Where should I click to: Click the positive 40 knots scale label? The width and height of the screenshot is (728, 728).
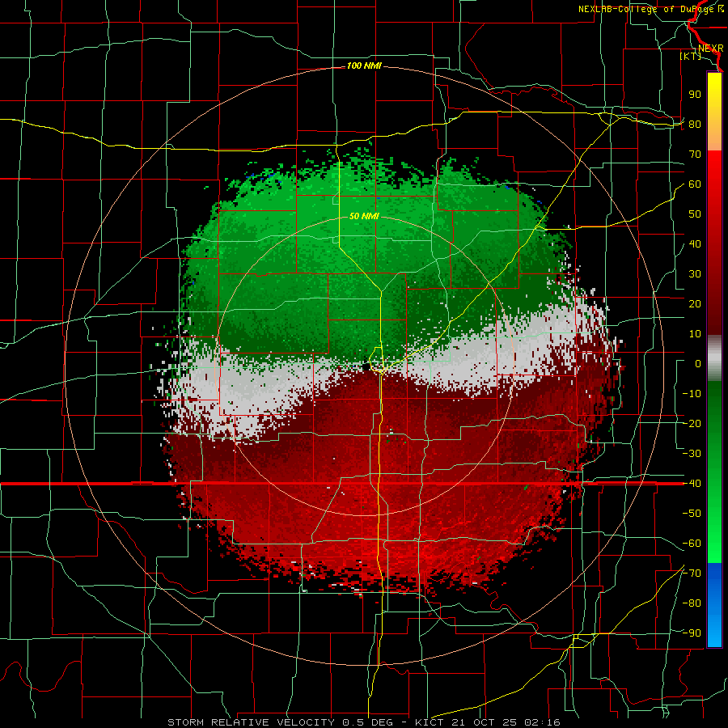(x=695, y=244)
